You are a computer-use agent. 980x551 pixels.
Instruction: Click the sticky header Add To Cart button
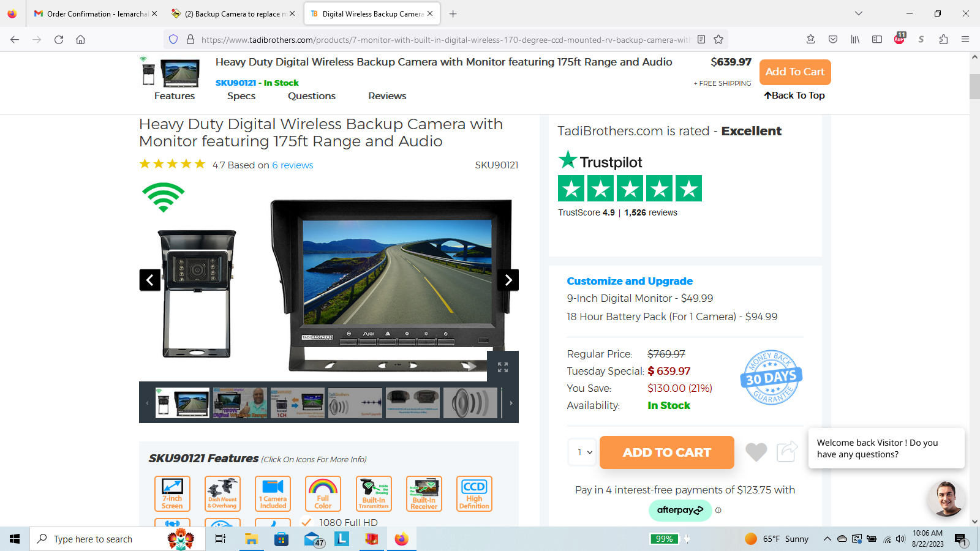click(795, 72)
